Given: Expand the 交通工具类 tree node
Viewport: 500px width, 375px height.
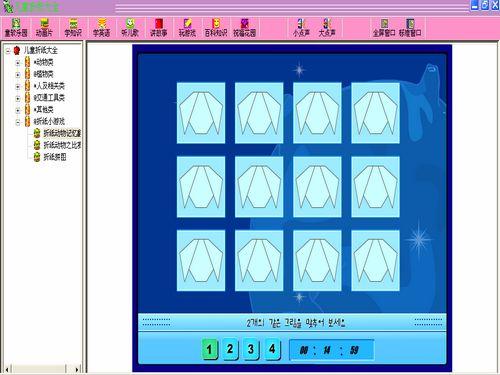Looking at the screenshot, I should click(x=18, y=98).
